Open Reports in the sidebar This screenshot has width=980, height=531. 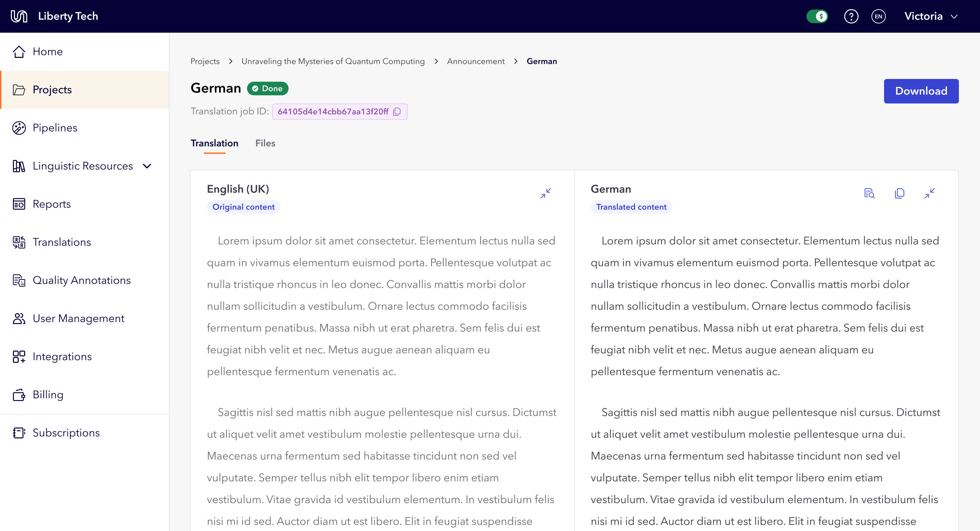click(x=84, y=204)
